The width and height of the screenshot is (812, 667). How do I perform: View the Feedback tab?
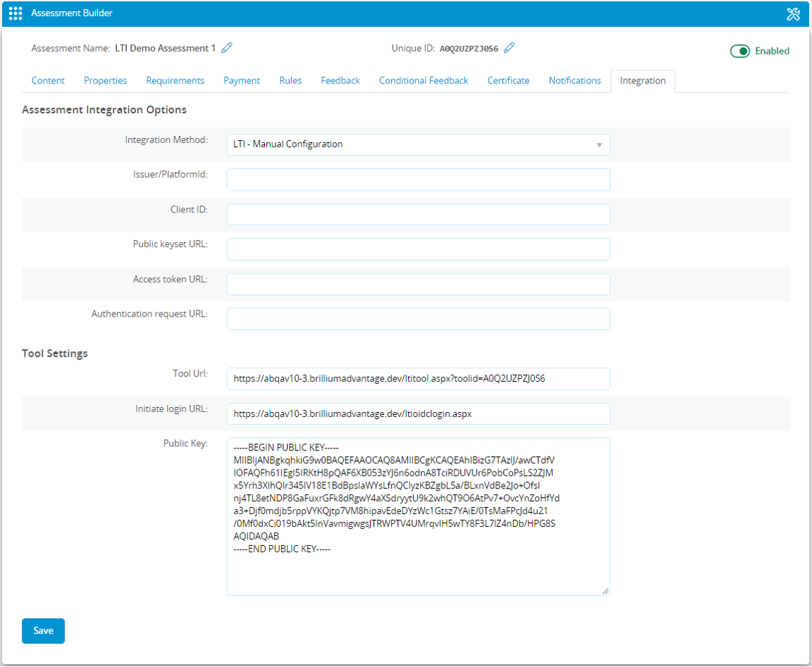[340, 81]
